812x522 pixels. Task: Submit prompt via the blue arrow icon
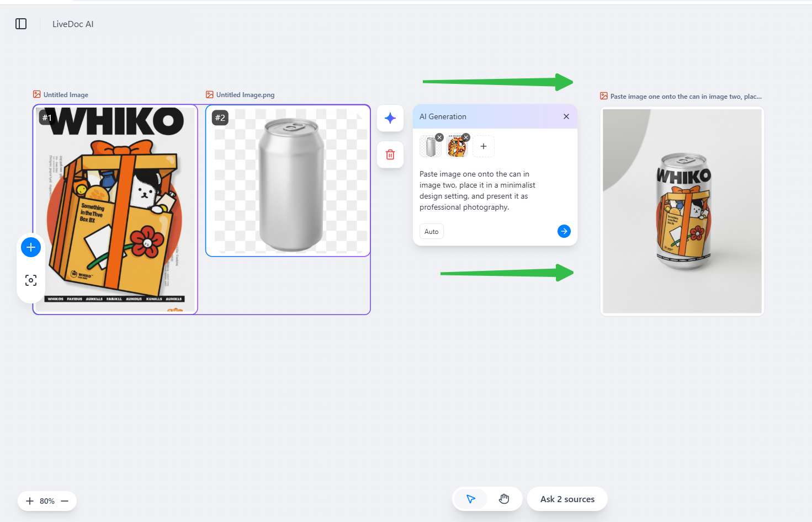coord(564,231)
